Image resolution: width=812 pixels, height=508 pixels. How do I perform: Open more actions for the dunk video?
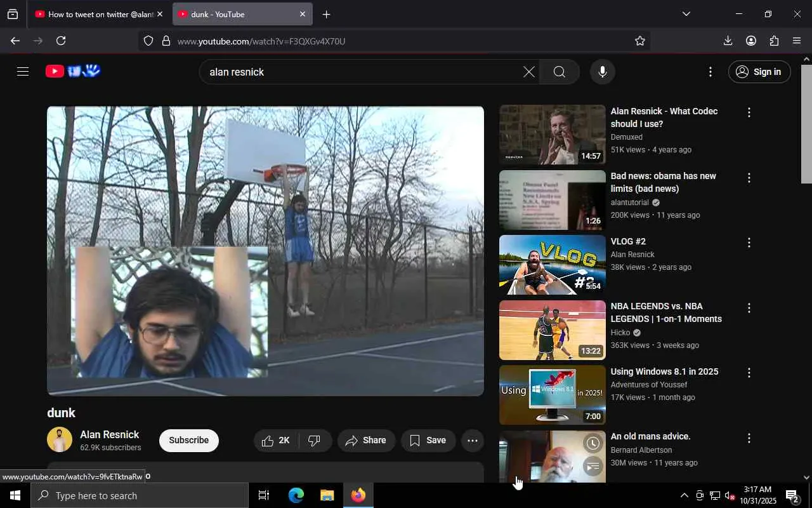(473, 440)
